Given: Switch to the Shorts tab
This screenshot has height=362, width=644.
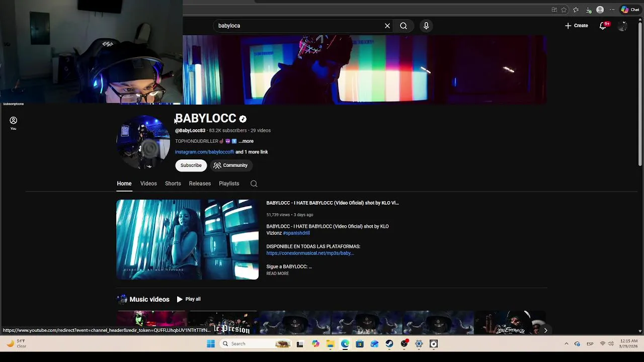Looking at the screenshot, I should click(x=173, y=184).
